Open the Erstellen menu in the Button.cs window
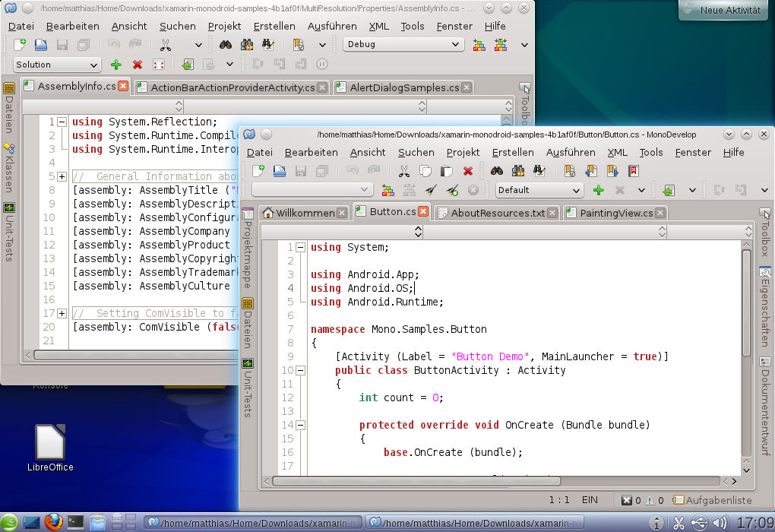The image size is (775, 532). click(x=513, y=152)
